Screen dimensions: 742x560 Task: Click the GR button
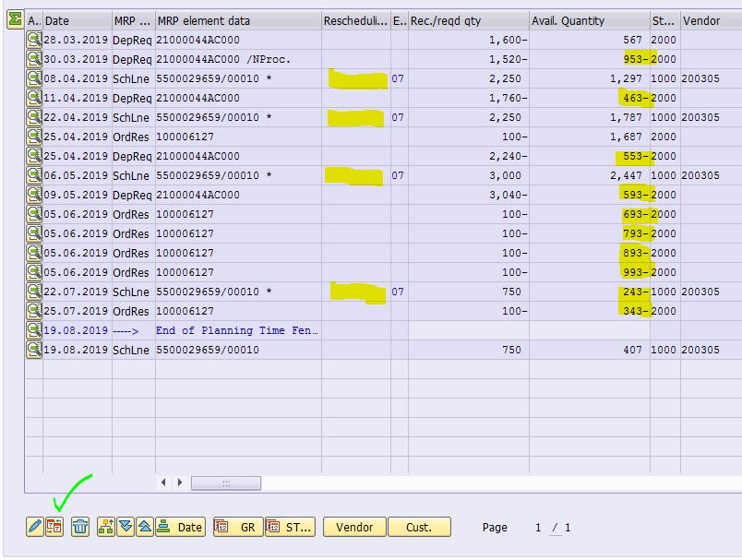coord(236,528)
